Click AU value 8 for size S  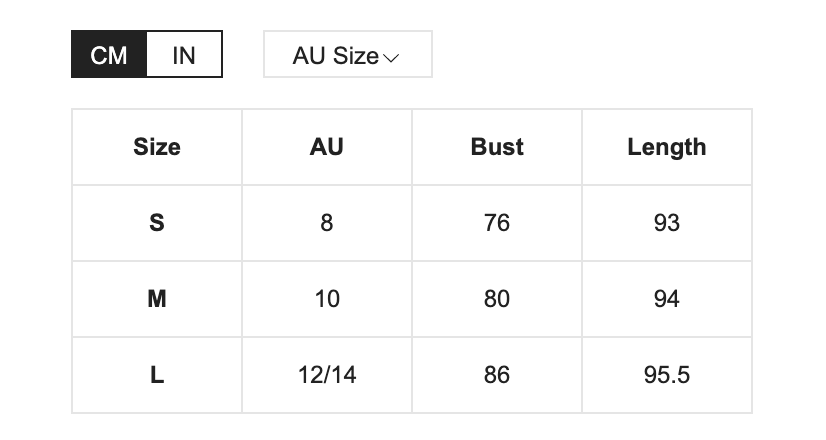point(327,223)
